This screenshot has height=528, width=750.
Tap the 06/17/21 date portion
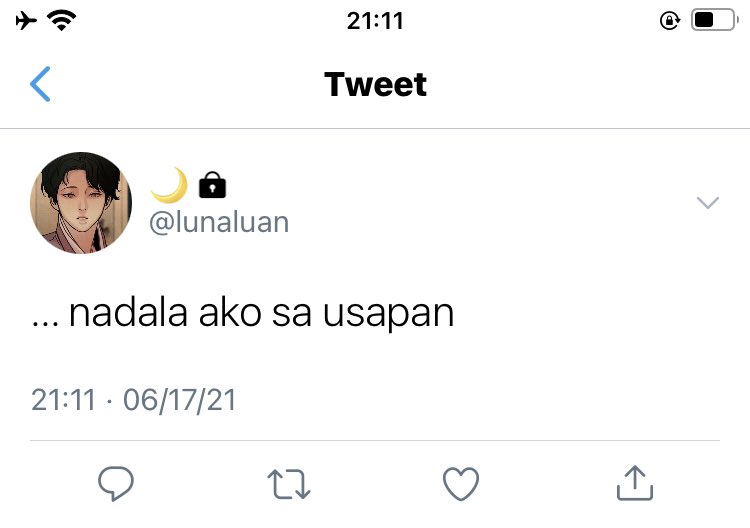coord(179,400)
